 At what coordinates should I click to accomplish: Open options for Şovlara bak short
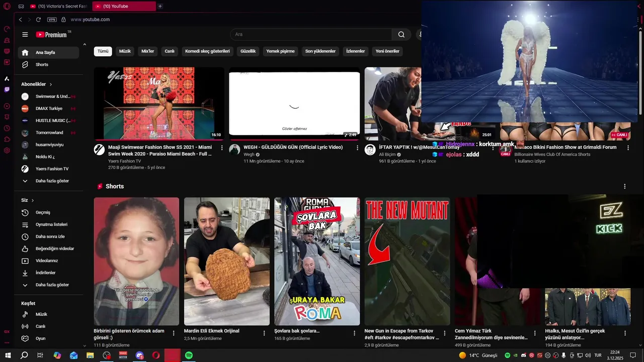[354, 333]
